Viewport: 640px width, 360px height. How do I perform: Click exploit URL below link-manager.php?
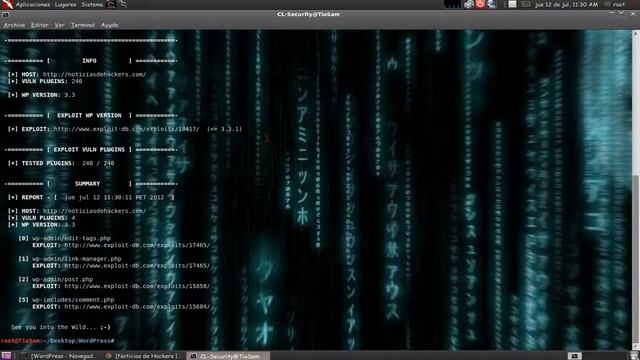coord(137,266)
